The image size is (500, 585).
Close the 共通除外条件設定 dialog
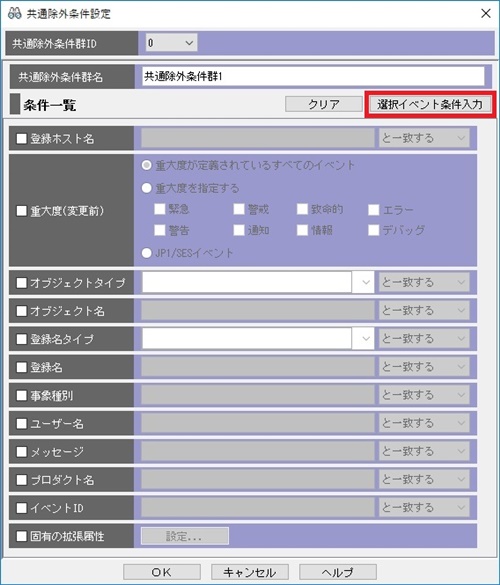pyautogui.click(x=485, y=13)
